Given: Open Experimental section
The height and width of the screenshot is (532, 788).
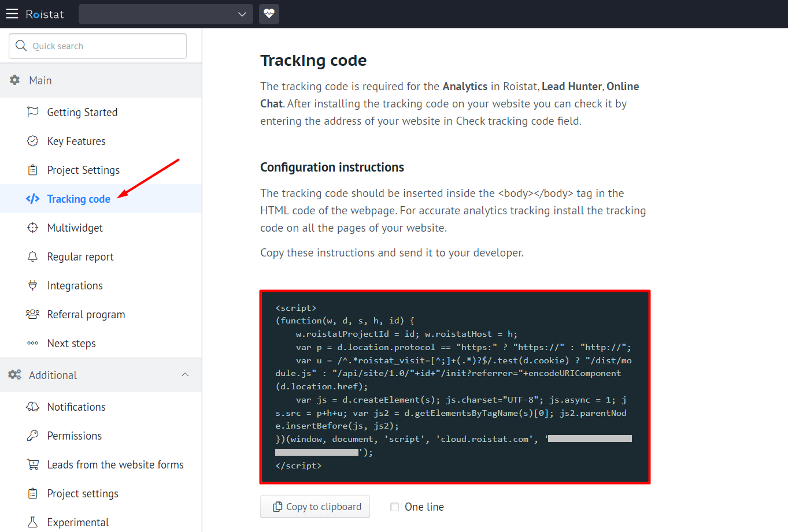Looking at the screenshot, I should (x=78, y=522).
